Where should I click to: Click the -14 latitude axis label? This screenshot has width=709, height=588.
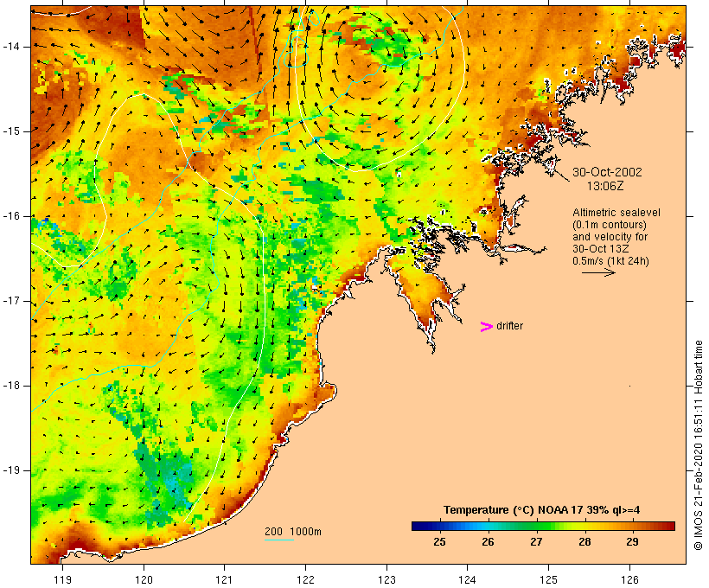tap(11, 47)
